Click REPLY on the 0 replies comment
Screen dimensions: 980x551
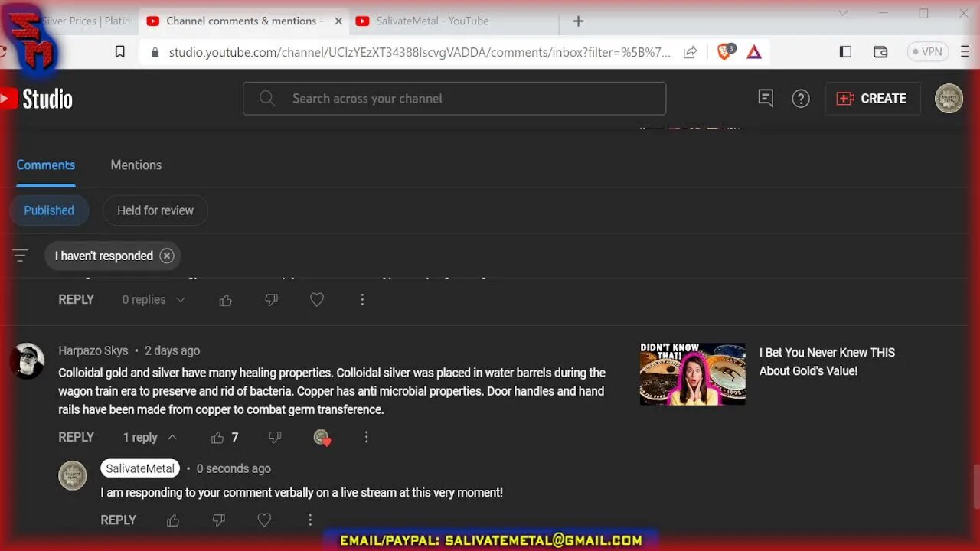coord(76,300)
